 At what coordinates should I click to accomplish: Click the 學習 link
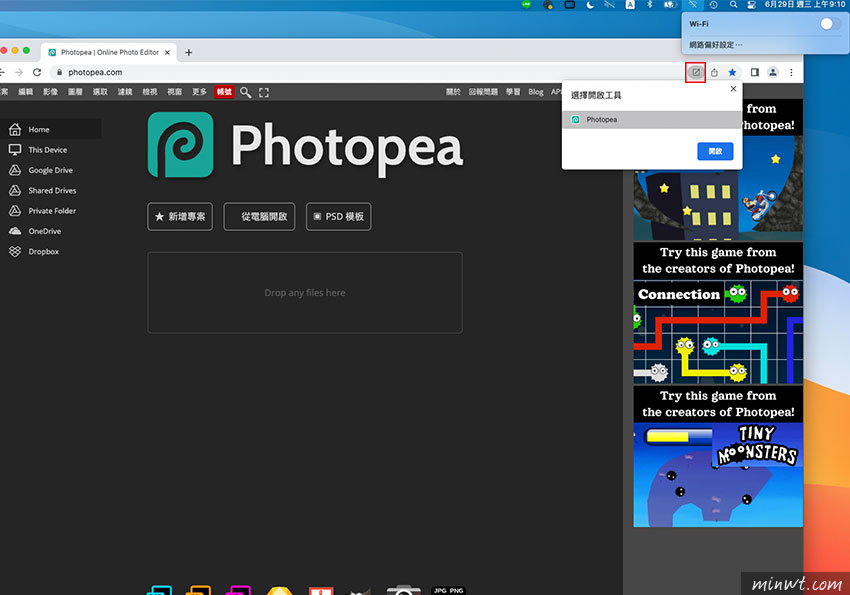(513, 92)
